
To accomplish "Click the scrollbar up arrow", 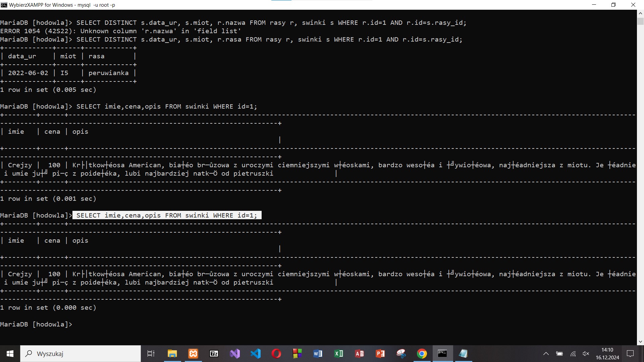I will click(x=640, y=13).
